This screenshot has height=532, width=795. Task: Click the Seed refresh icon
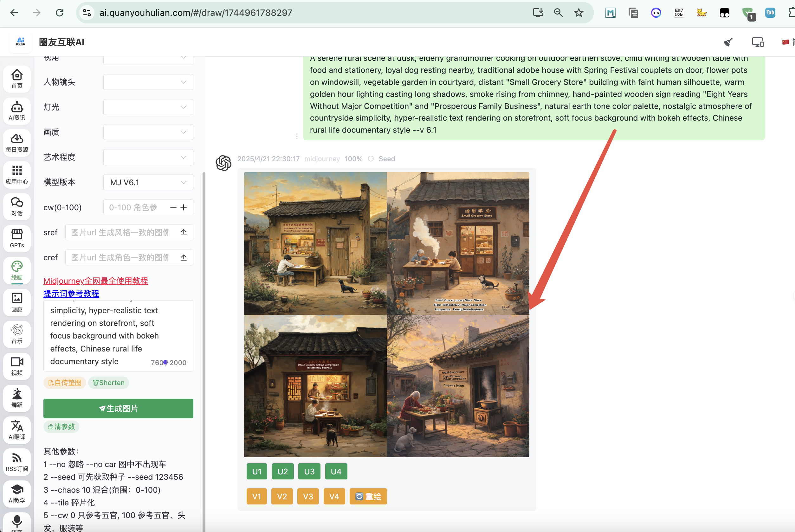[x=371, y=159]
